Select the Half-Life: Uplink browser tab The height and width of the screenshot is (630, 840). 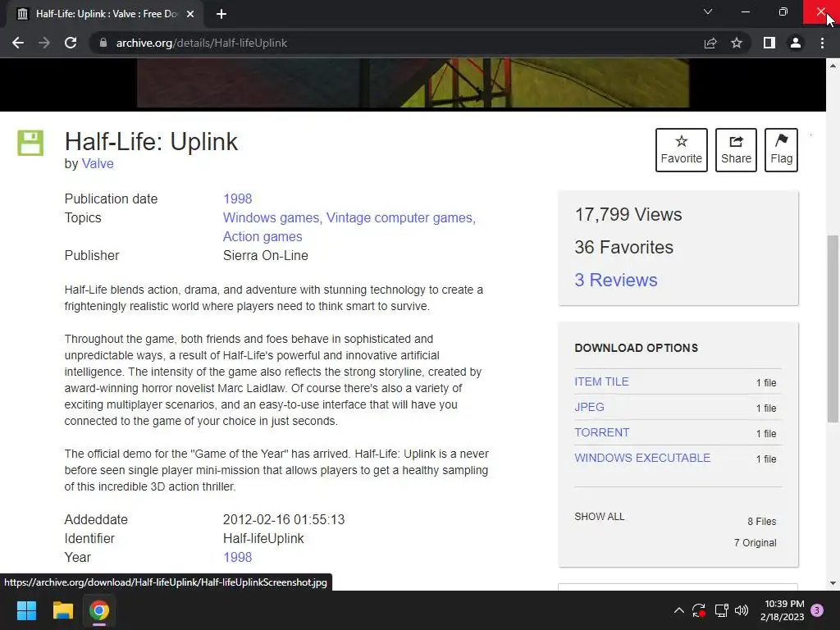tap(105, 14)
